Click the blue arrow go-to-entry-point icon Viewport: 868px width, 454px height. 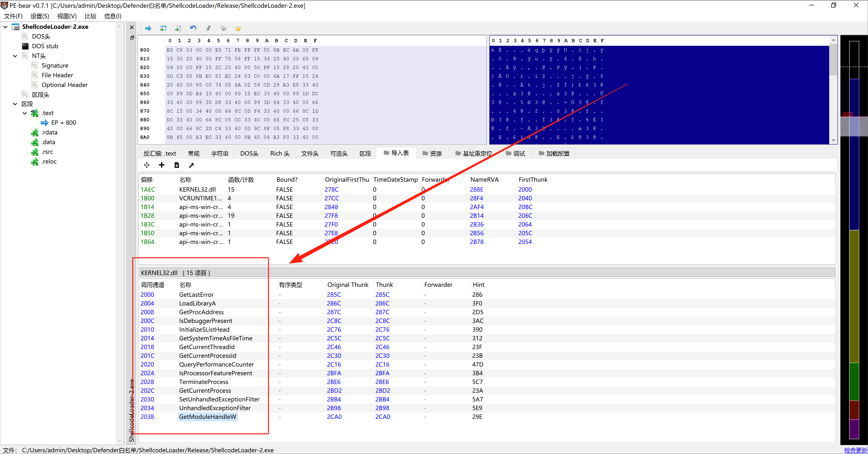click(x=148, y=28)
